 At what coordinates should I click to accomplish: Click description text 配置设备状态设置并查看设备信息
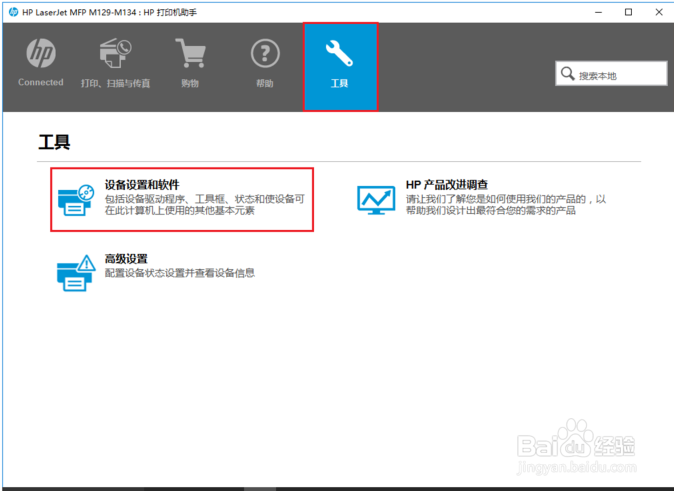click(x=180, y=273)
